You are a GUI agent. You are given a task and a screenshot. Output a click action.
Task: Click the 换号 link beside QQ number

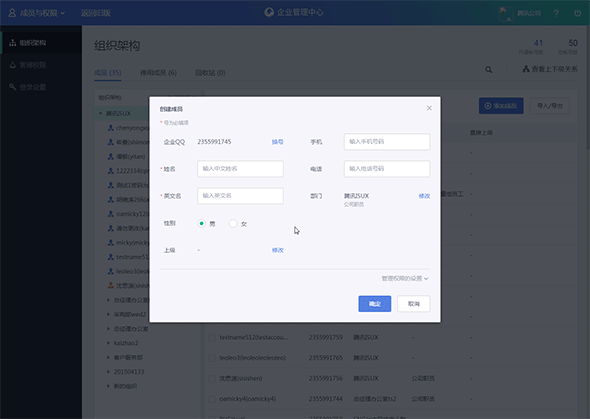pos(278,142)
